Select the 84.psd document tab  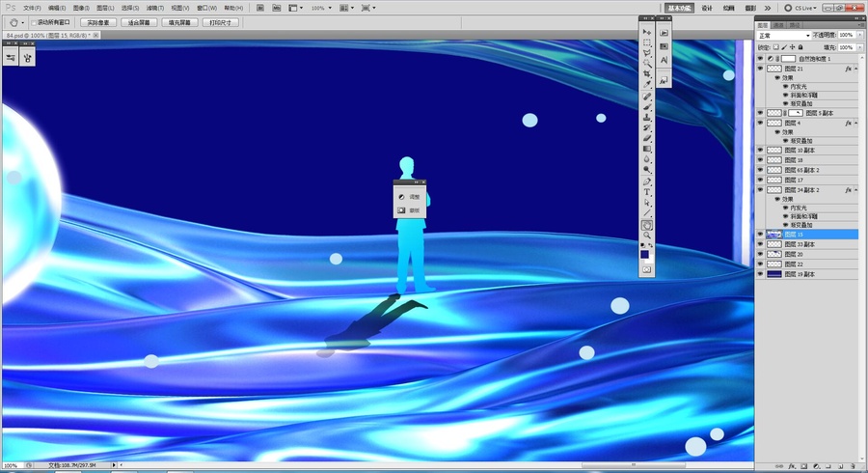[50, 35]
